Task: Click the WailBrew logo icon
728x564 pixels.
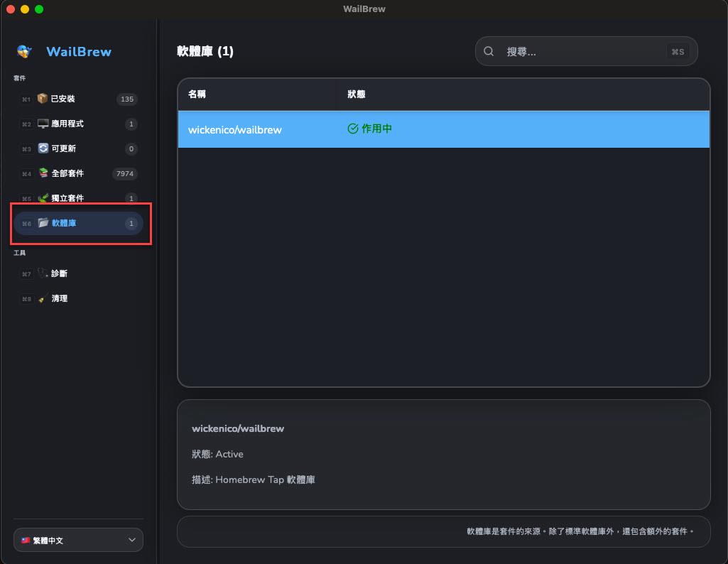Action: (25, 51)
